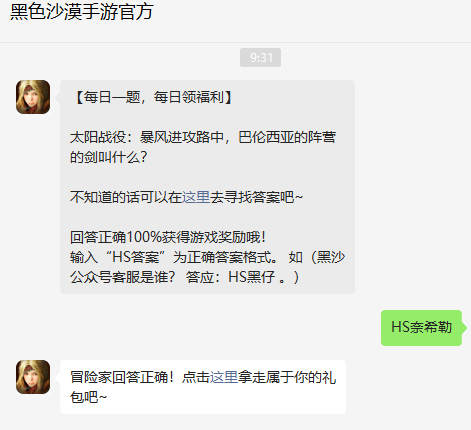The height and width of the screenshot is (430, 471).
Task: Open the 这里 link to claim the gift pack
Action: pos(224,377)
